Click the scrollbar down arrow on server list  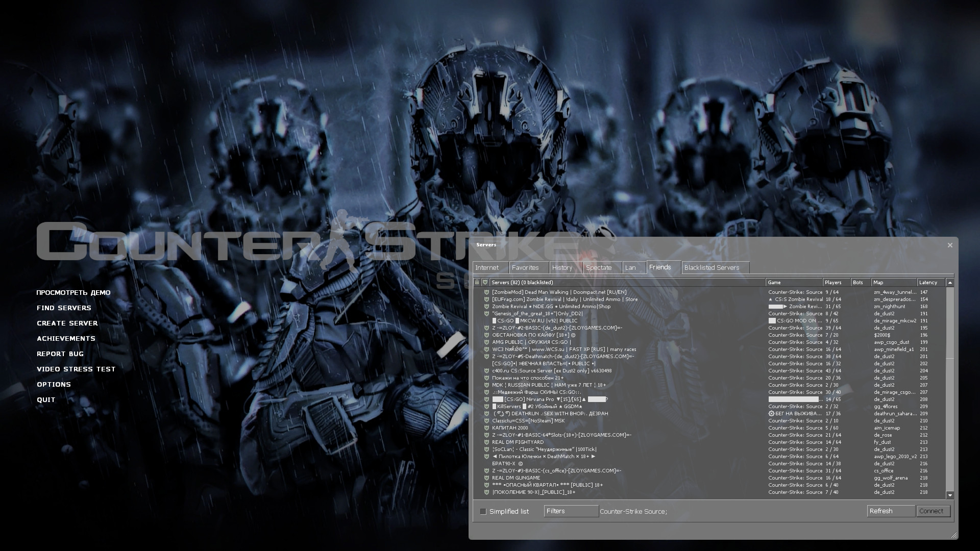[x=949, y=494]
